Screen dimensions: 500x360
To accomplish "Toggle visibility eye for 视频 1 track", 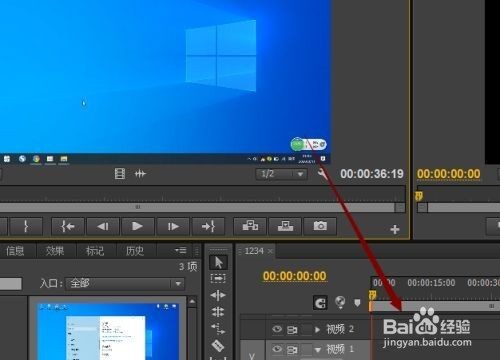I will click(x=277, y=349).
